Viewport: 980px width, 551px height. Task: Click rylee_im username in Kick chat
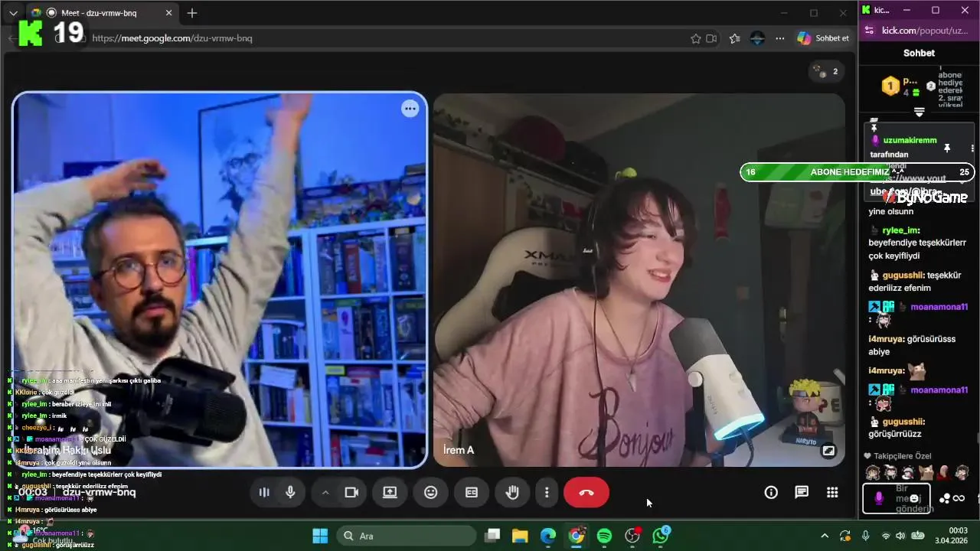point(900,230)
